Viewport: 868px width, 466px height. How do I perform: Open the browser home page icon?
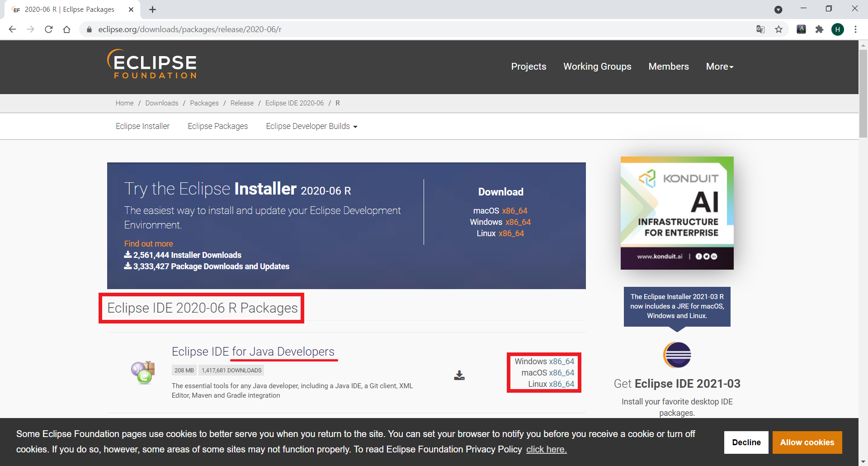click(67, 29)
